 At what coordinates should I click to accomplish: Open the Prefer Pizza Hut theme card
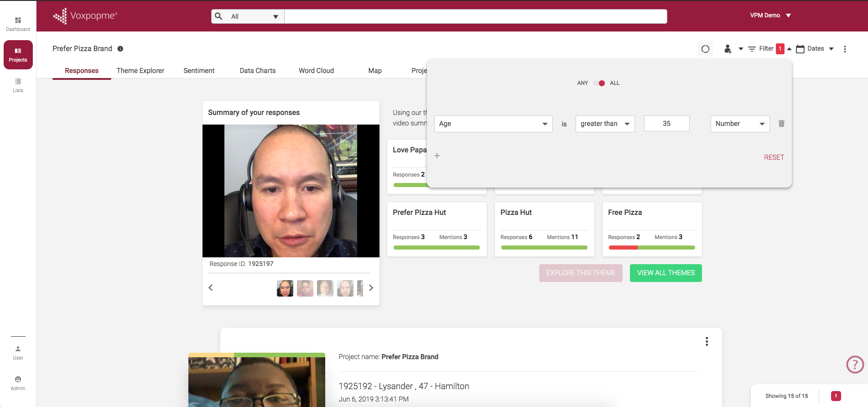point(437,229)
